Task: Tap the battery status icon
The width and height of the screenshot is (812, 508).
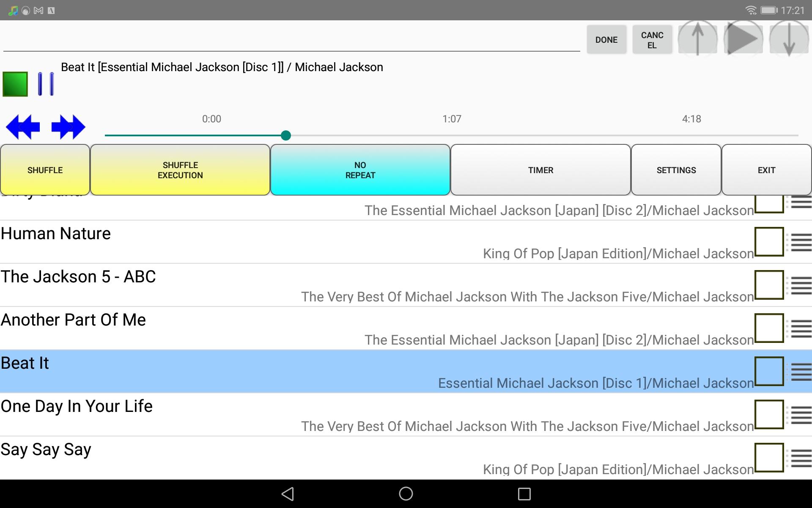Action: [769, 10]
